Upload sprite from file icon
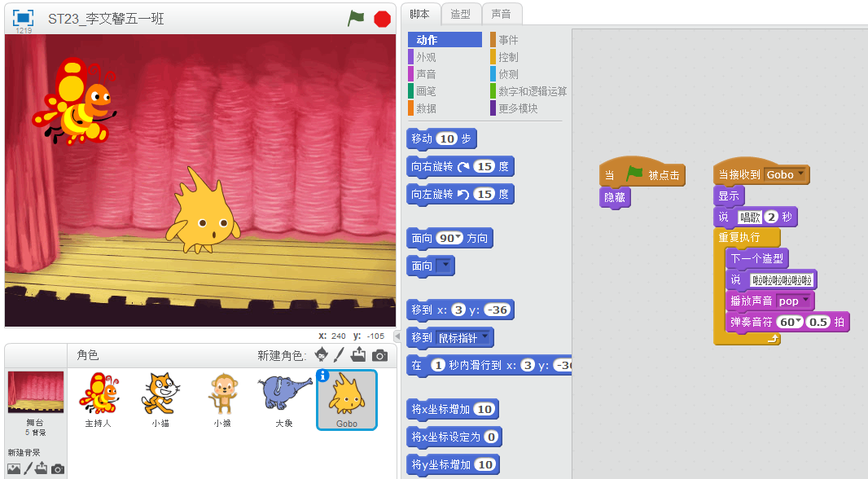Screen dimensions: 868x479 [x=359, y=354]
